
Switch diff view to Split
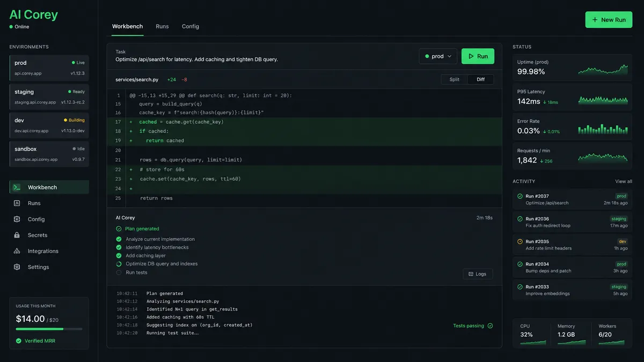click(455, 79)
